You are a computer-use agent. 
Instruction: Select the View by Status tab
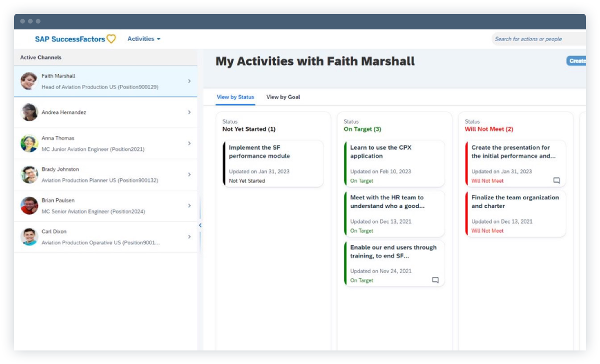coord(235,97)
